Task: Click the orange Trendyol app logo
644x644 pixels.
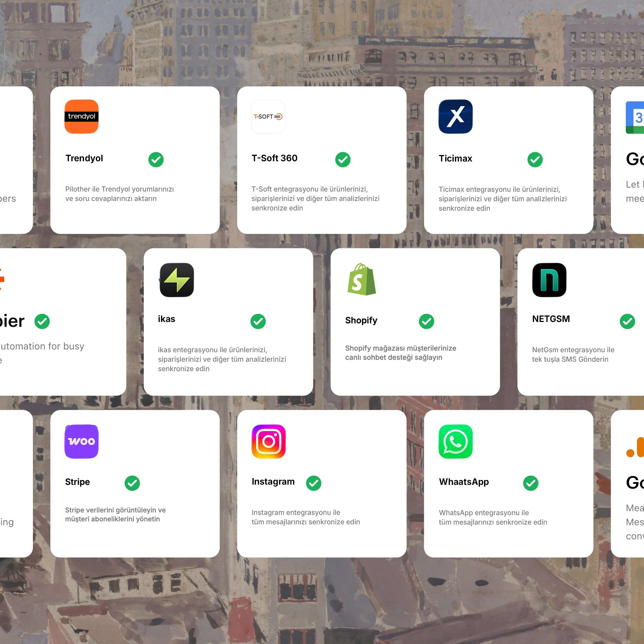Action: (81, 117)
